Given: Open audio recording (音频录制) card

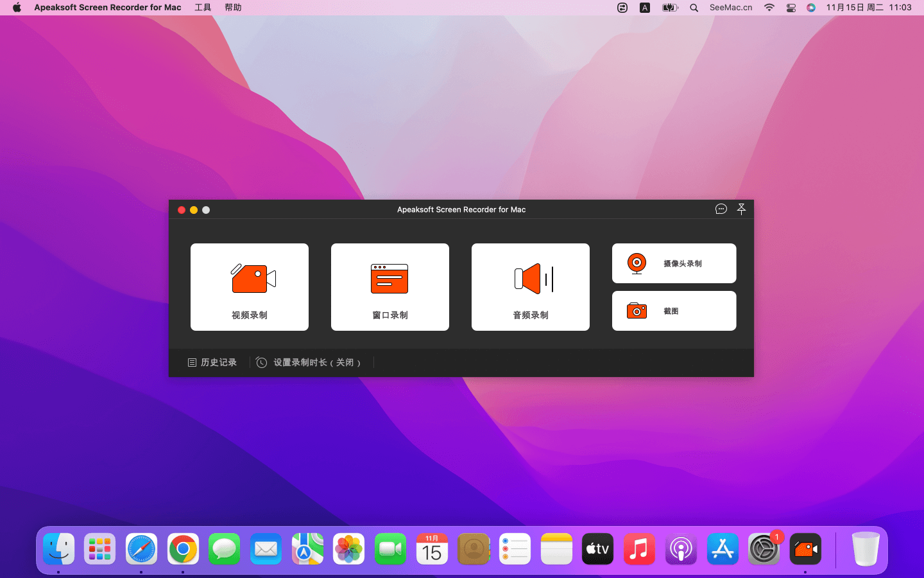Looking at the screenshot, I should point(531,287).
